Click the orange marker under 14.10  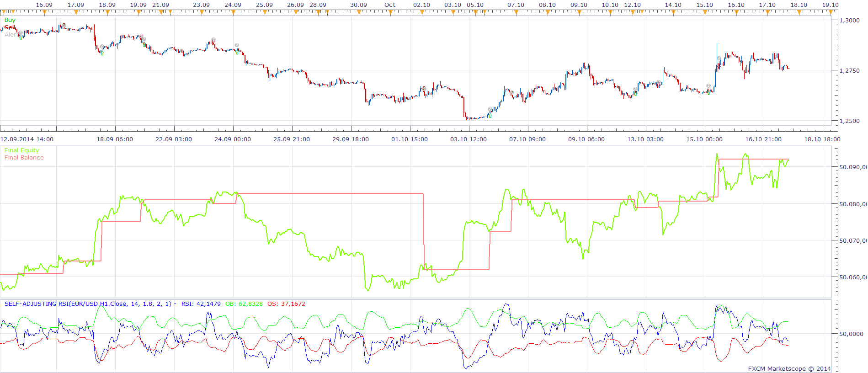tap(673, 12)
